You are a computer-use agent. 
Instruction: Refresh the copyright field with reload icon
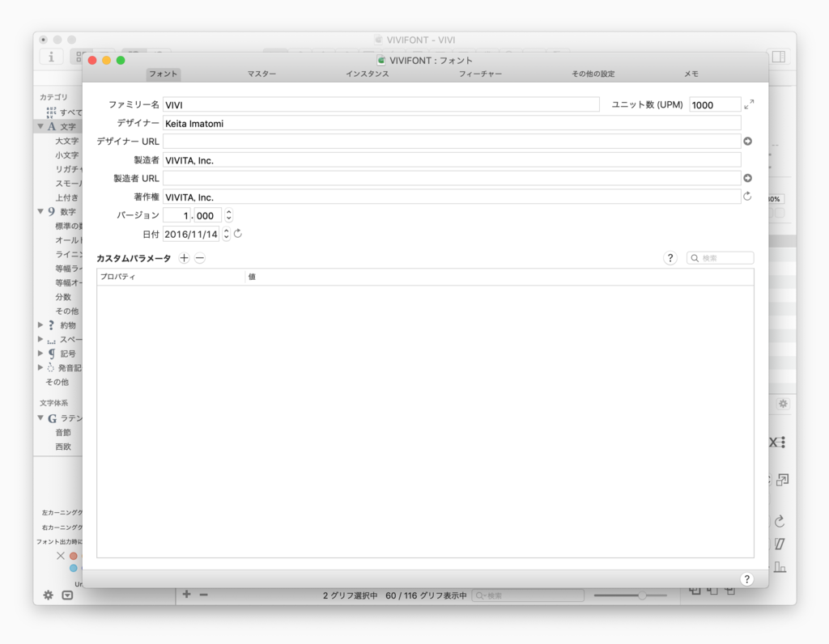pyautogui.click(x=747, y=197)
